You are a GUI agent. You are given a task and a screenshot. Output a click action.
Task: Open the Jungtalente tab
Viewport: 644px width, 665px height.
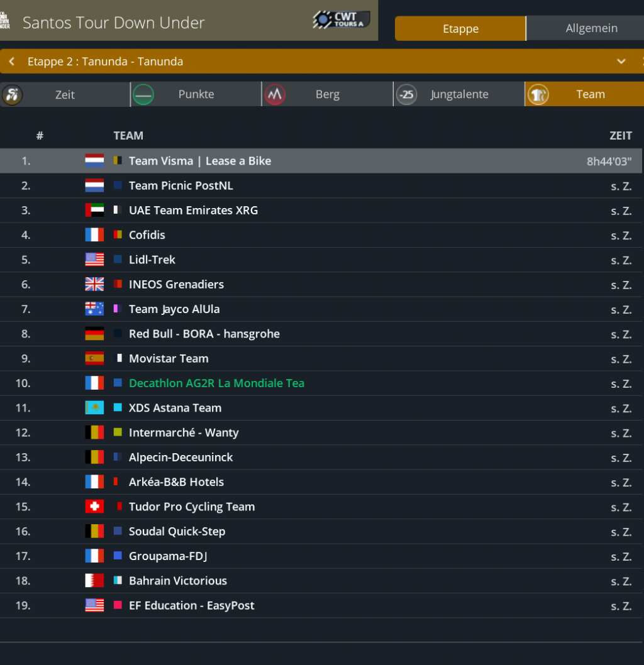(459, 95)
